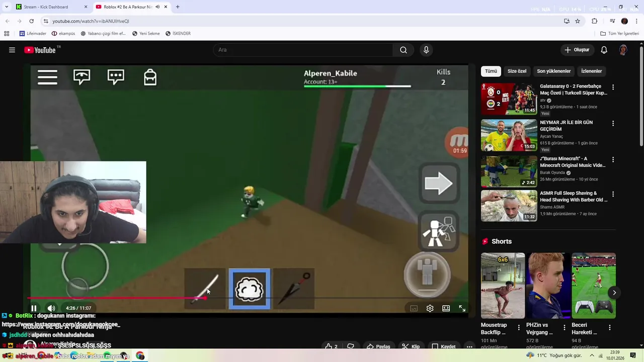Switch to theater mode

[x=446, y=308]
